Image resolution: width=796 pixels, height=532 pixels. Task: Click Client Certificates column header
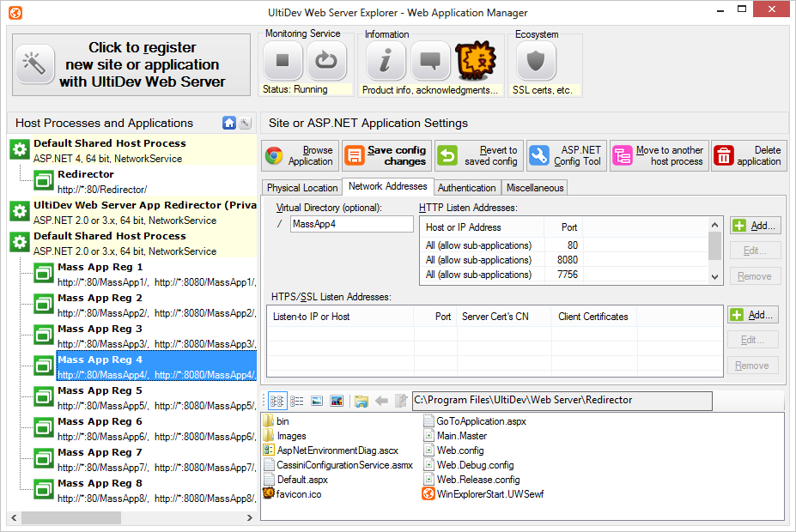pos(593,317)
